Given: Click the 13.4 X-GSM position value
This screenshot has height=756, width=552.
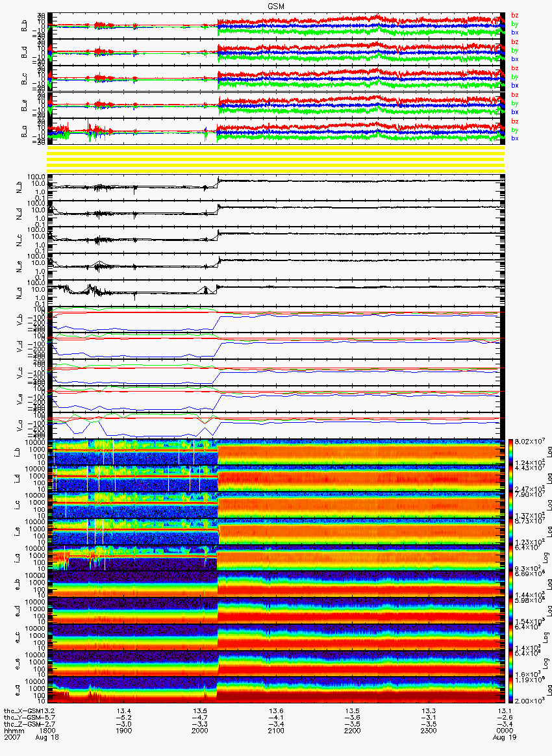Looking at the screenshot, I should [x=124, y=711].
